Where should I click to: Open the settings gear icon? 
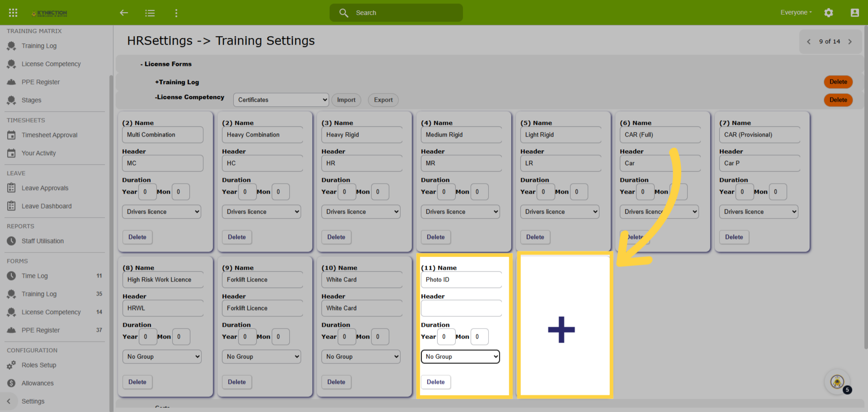click(x=829, y=13)
